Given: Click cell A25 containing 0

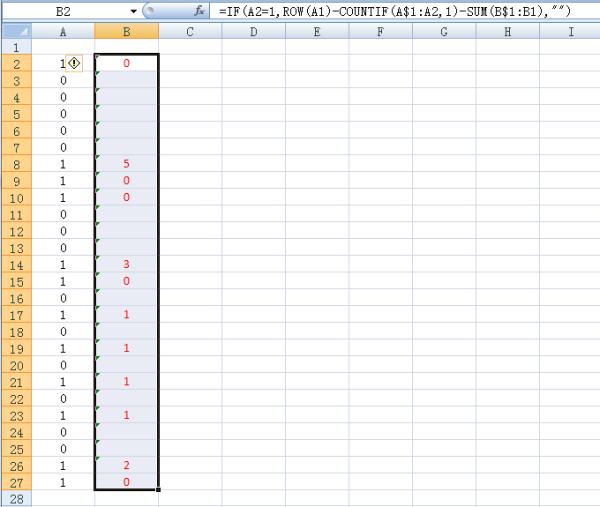Looking at the screenshot, I should [63, 449].
